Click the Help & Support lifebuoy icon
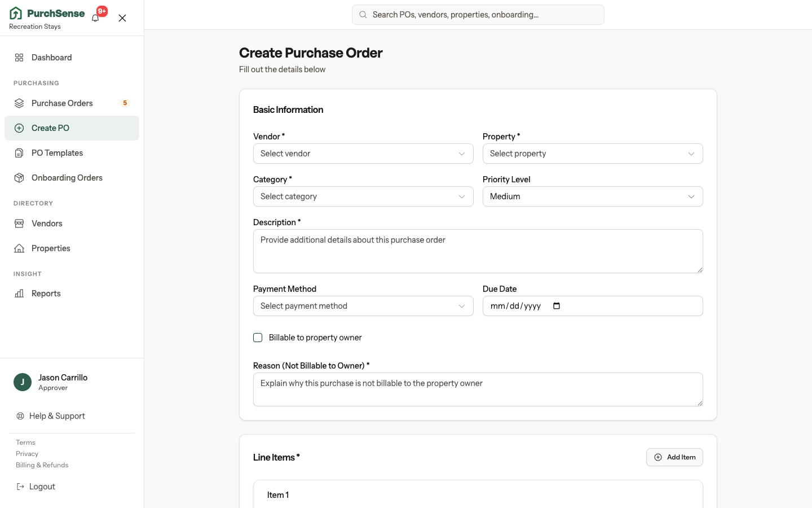Image resolution: width=812 pixels, height=508 pixels. 20,416
